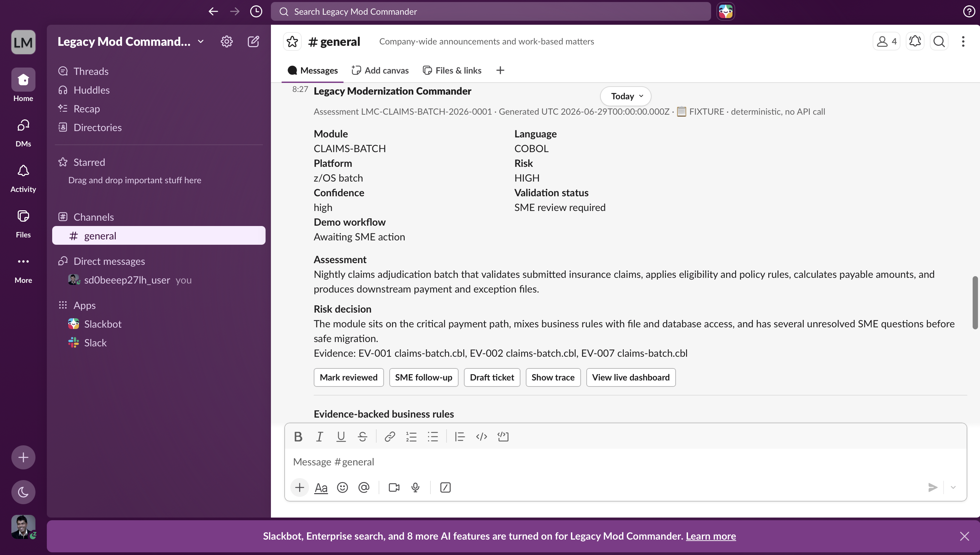Open the history clock icon
Viewport: 980px width, 555px height.
pyautogui.click(x=256, y=11)
